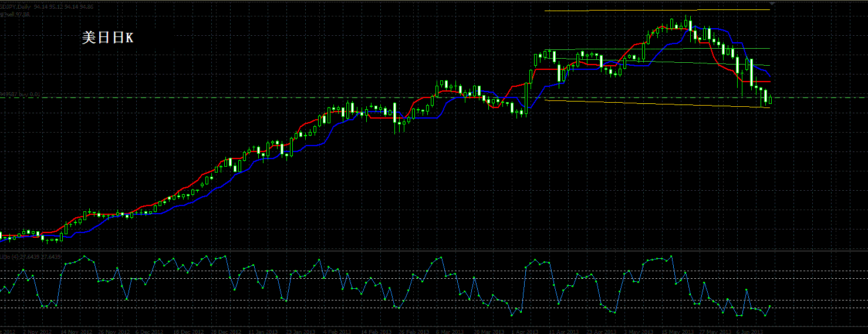Click the upper yellow trendline above the peak
Image resolution: width=868 pixels, height=334 pixels.
coord(657,10)
